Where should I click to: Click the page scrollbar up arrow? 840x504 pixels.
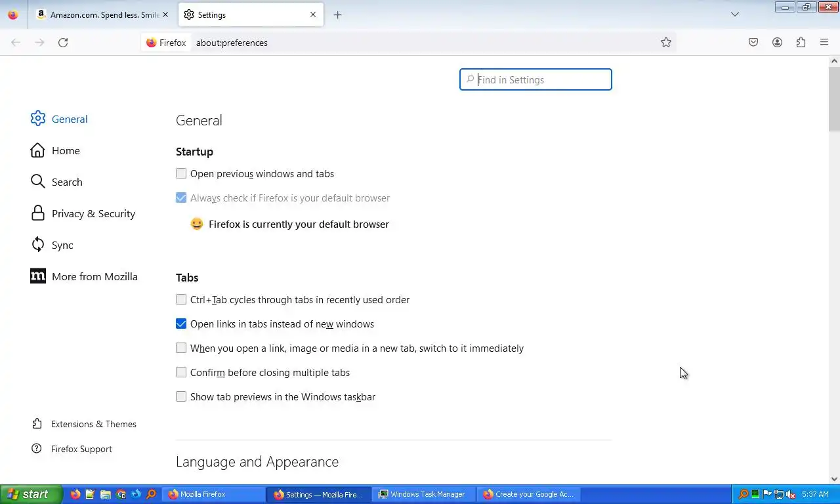point(834,61)
